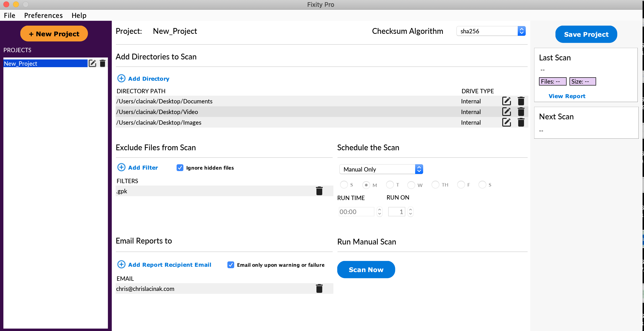Click Internal drive type for Documents row
The height and width of the screenshot is (331, 644).
(x=471, y=101)
